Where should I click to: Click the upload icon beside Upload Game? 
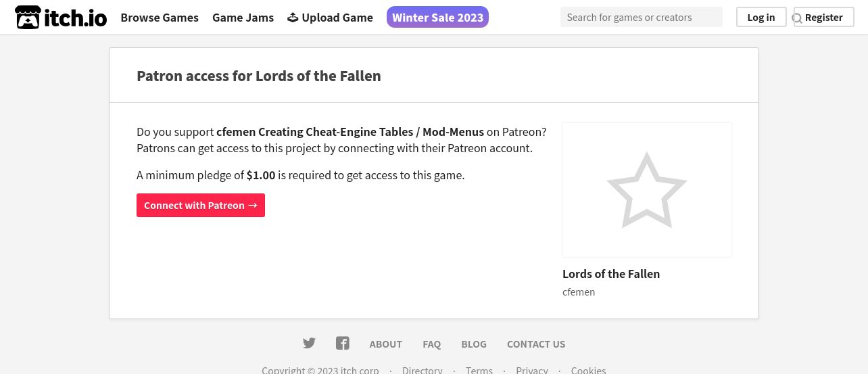(x=293, y=18)
